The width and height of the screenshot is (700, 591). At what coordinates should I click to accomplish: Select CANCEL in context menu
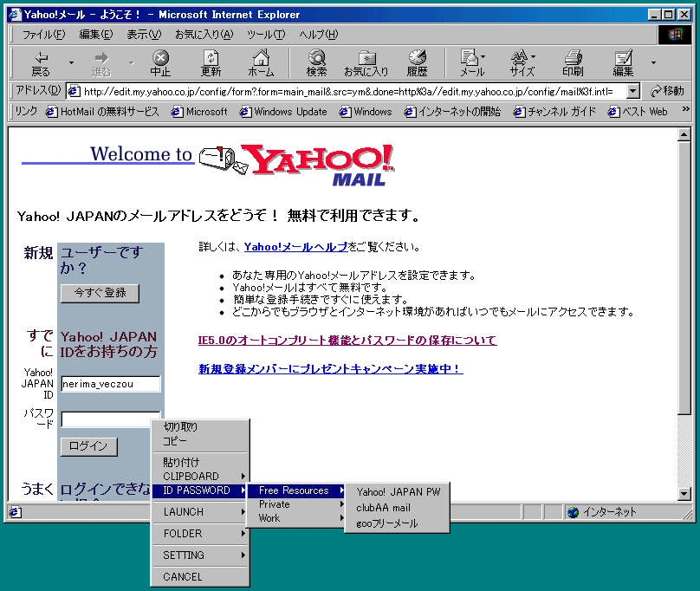tap(199, 577)
